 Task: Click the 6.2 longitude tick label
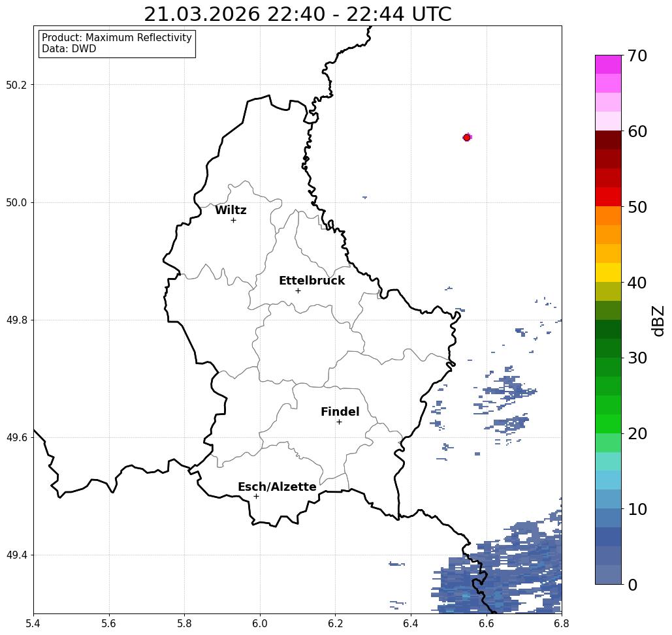click(x=335, y=624)
